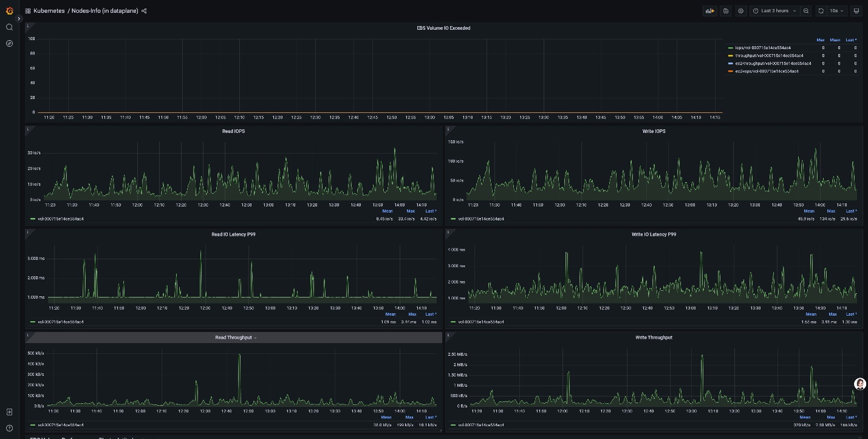Screen dimensions: 868x439
Task: Cycle view mode with the monitor icon
Action: (856, 11)
